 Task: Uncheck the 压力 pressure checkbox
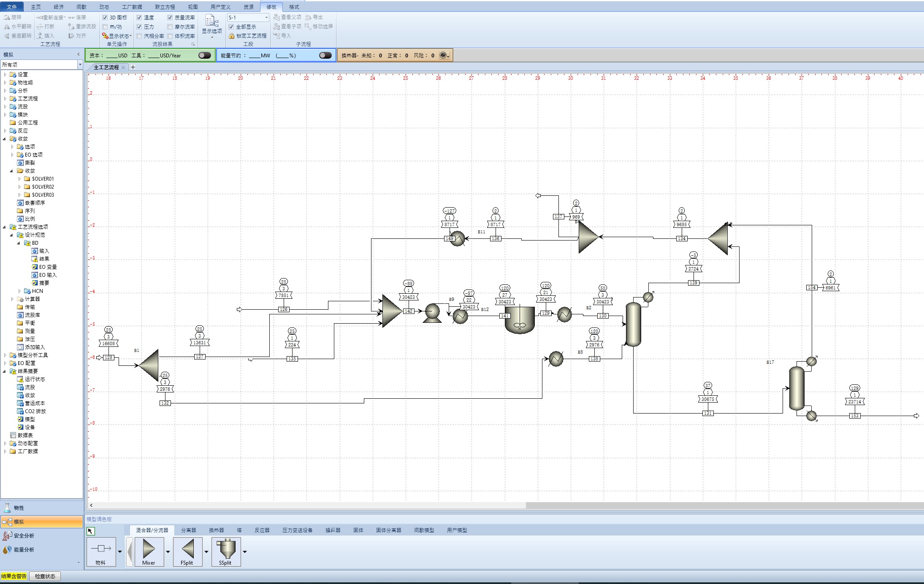(x=139, y=27)
